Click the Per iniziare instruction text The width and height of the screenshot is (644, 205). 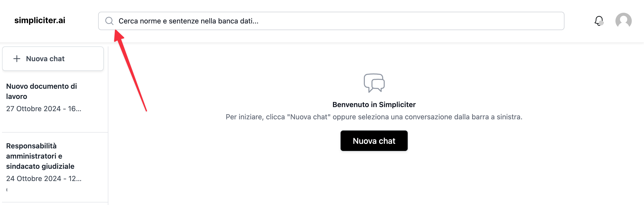pos(374,117)
